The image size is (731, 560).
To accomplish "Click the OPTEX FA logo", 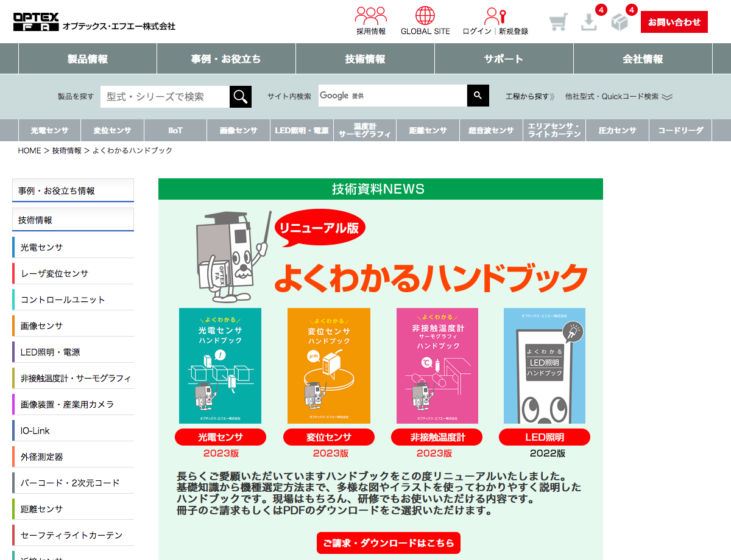I will pos(37,22).
